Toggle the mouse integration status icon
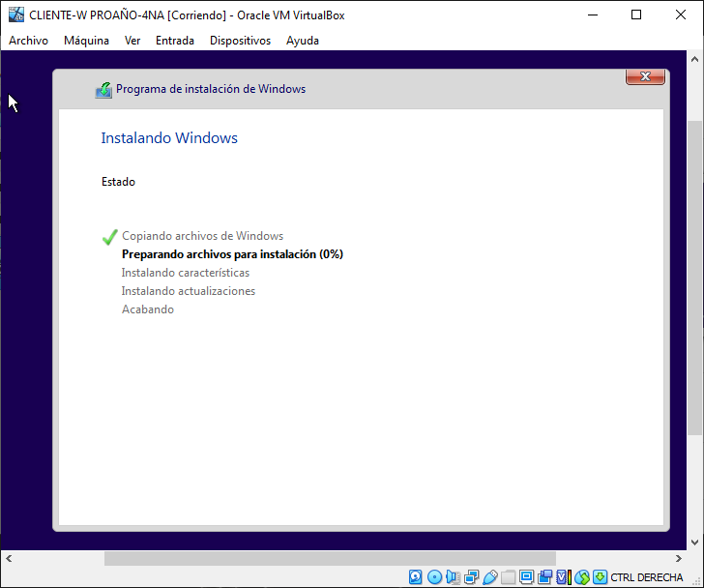This screenshot has width=704, height=588. (x=582, y=577)
